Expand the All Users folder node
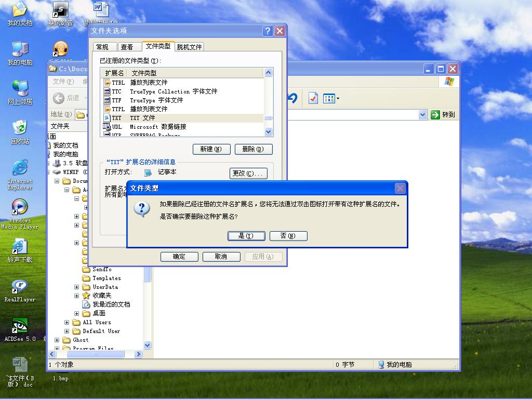This screenshot has width=532, height=399. tap(67, 322)
